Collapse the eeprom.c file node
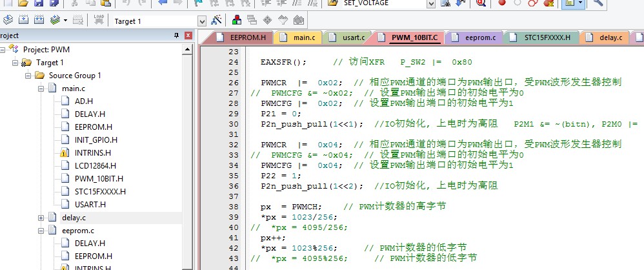 click(41, 231)
